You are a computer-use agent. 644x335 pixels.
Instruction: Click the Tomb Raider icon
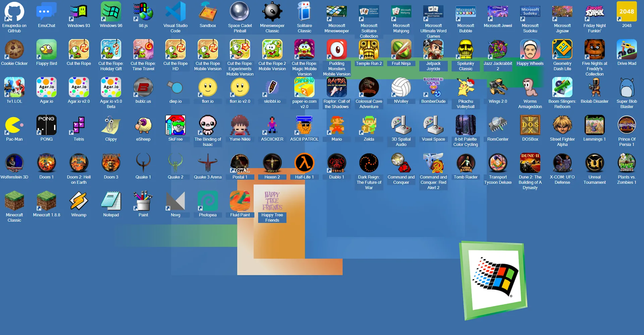pos(466,163)
